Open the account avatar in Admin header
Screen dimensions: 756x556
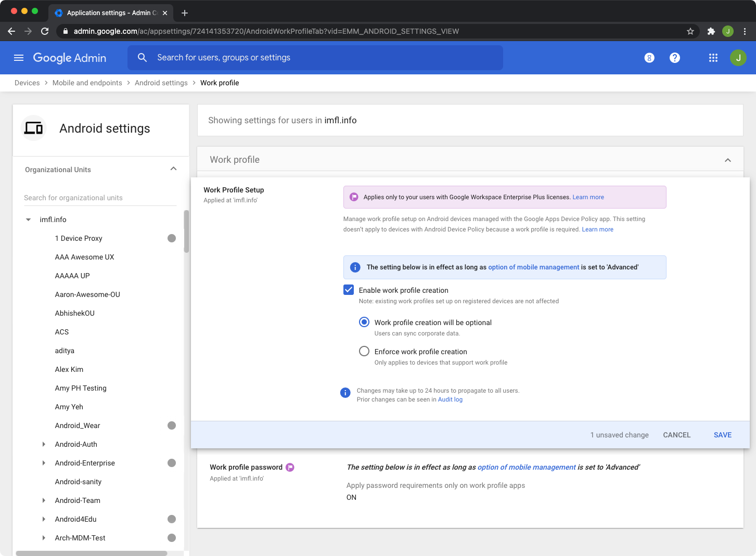pos(738,58)
